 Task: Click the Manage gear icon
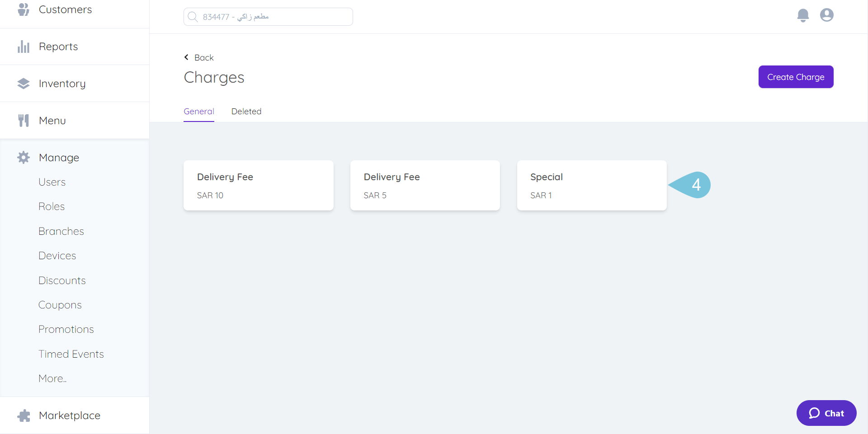coord(24,158)
